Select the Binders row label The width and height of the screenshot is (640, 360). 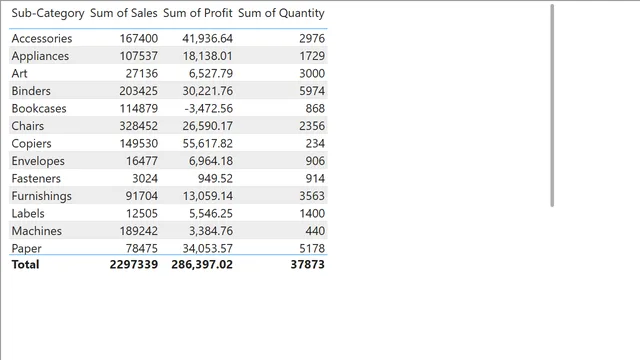(31, 91)
